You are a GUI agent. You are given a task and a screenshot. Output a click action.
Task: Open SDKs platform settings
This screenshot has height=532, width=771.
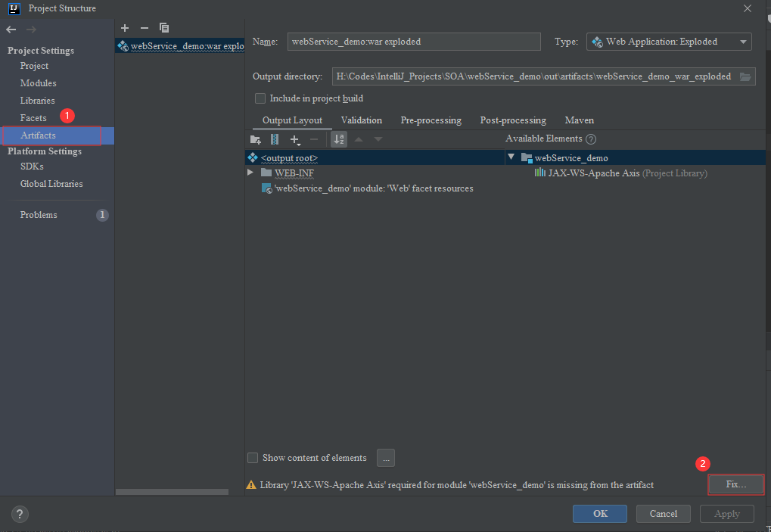point(32,166)
